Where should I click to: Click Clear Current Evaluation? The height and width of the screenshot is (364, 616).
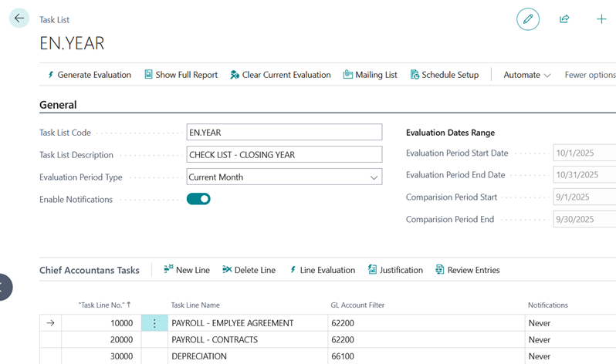[280, 75]
